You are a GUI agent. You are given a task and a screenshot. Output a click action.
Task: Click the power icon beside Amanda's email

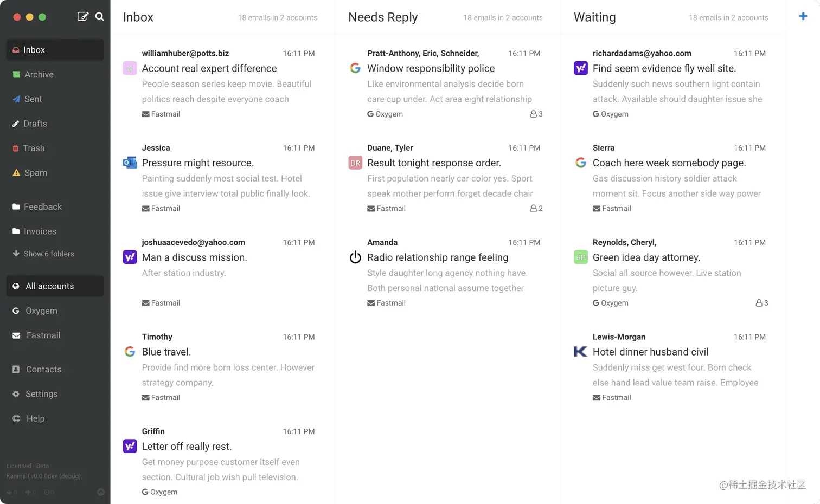(x=355, y=257)
